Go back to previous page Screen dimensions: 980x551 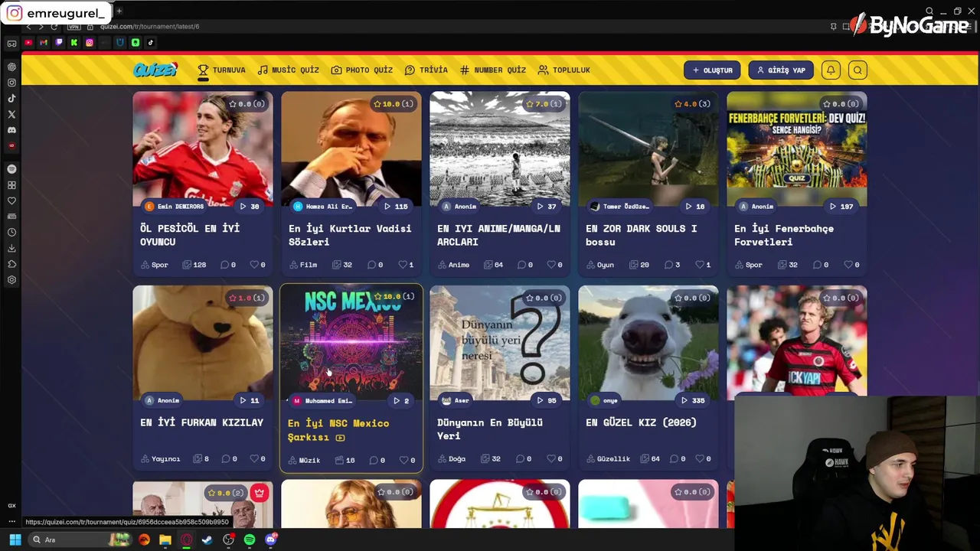(28, 27)
